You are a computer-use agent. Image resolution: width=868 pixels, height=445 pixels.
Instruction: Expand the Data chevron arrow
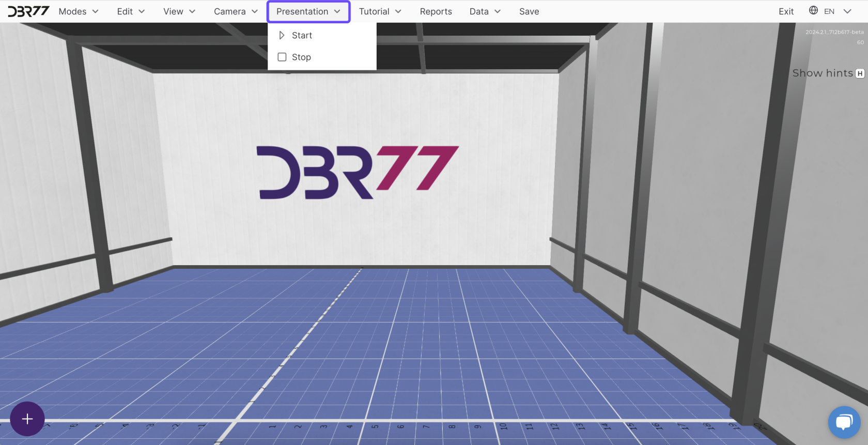(498, 11)
